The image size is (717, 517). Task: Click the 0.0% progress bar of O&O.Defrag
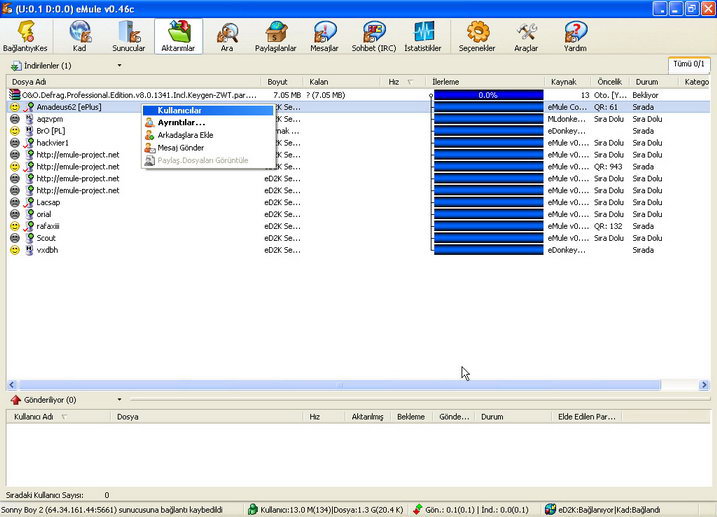pyautogui.click(x=488, y=95)
